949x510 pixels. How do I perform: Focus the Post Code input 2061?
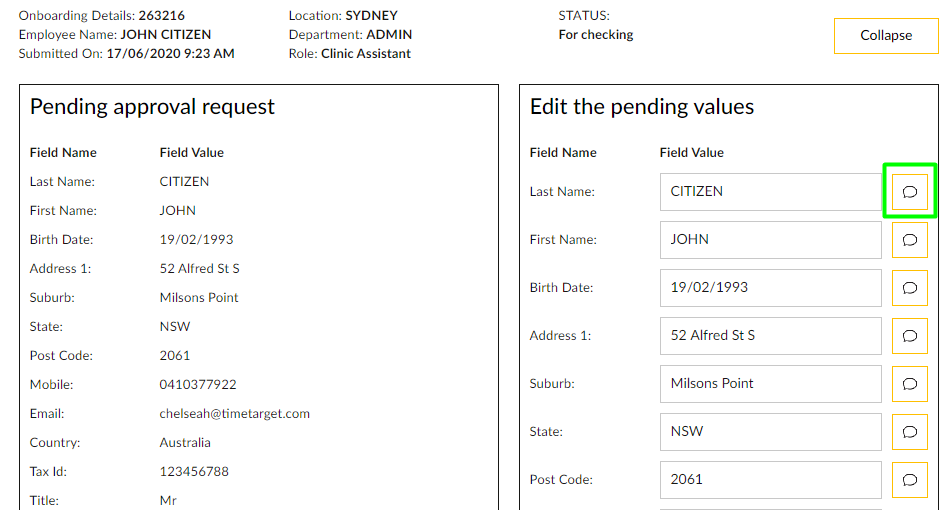(x=770, y=480)
